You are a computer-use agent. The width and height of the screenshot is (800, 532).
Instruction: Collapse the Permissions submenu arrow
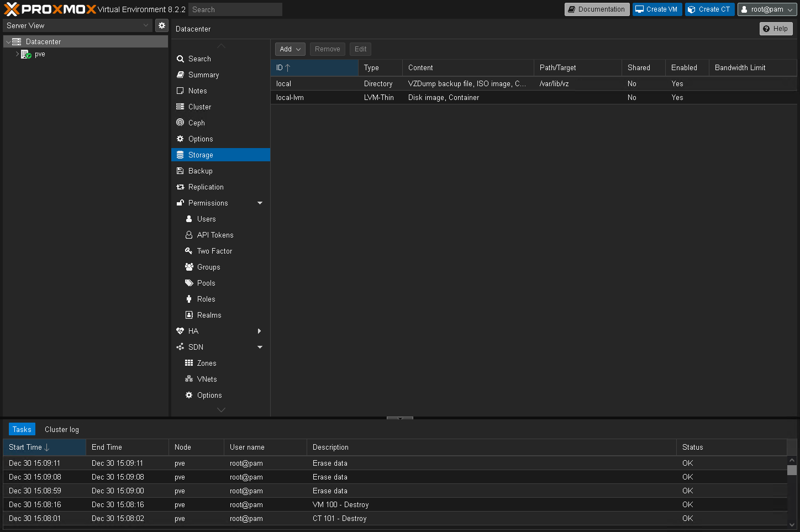click(260, 203)
